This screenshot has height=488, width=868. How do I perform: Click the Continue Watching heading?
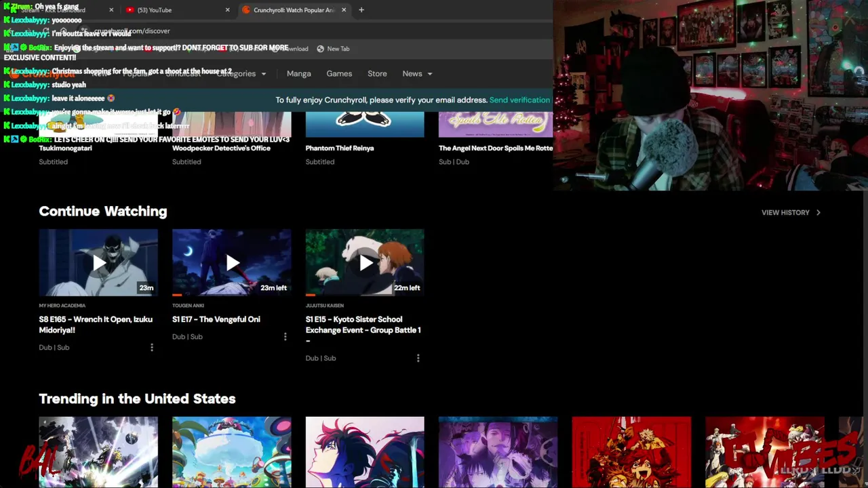click(103, 211)
